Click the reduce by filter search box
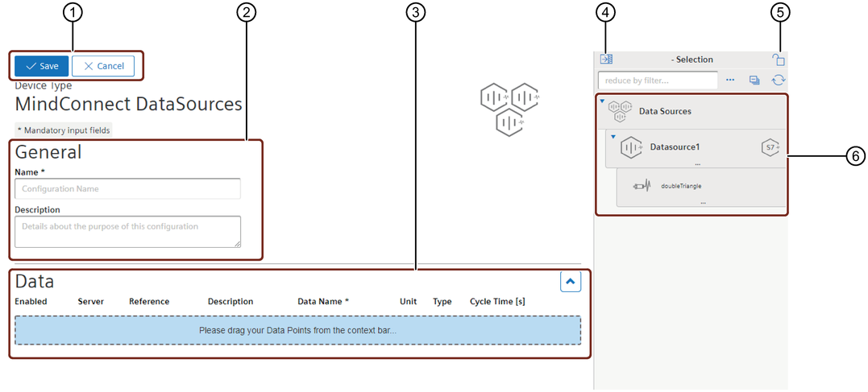Screen dimensions: 868x392 658,80
